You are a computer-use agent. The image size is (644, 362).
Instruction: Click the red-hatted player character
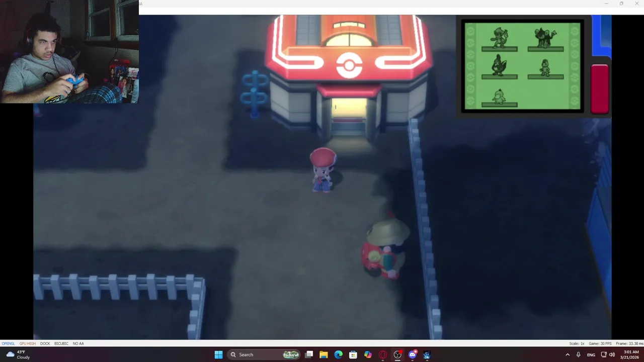click(323, 170)
